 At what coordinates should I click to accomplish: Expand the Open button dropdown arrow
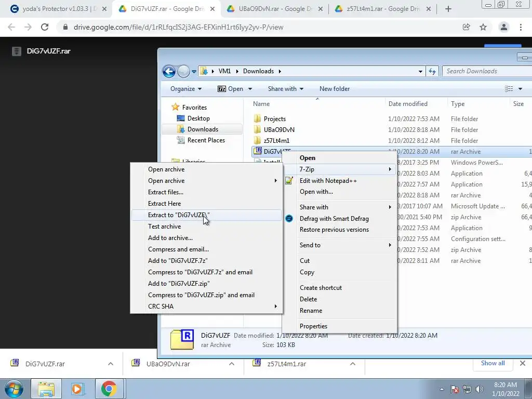coord(250,89)
